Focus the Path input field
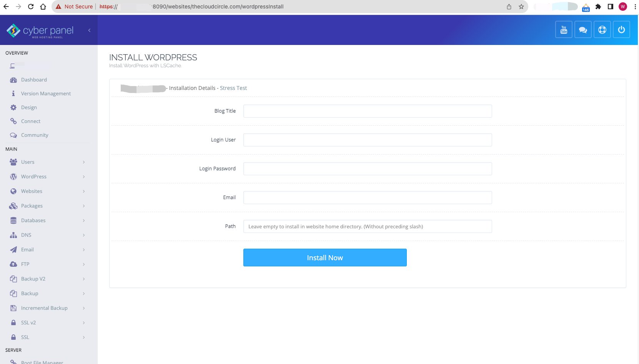Image resolution: width=639 pixels, height=364 pixels. [x=368, y=226]
